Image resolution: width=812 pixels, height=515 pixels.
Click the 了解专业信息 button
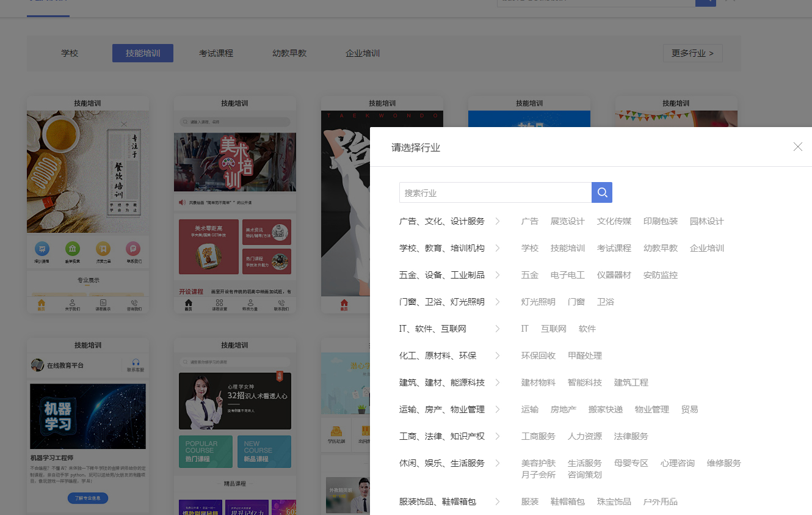point(87,498)
